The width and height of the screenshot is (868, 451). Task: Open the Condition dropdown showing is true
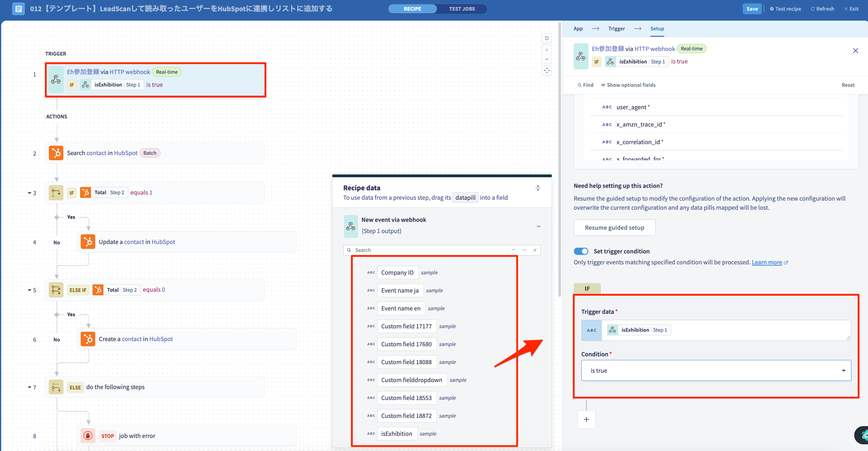(x=716, y=371)
